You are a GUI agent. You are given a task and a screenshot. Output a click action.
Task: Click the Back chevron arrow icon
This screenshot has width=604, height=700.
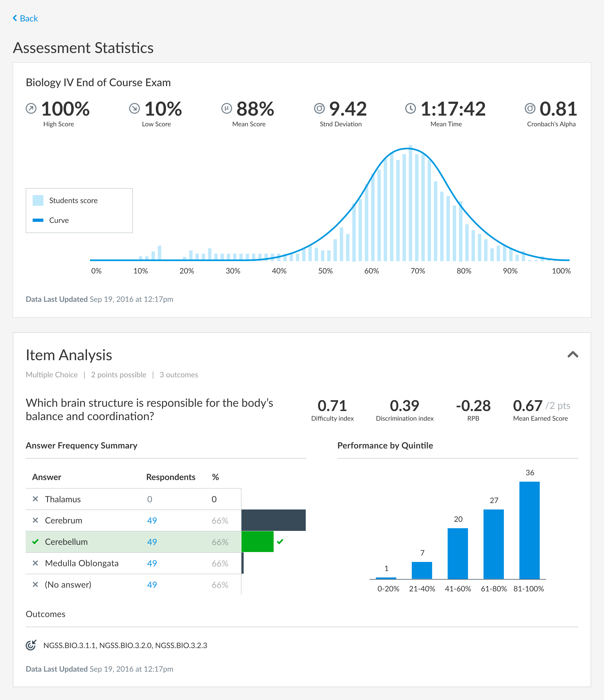point(15,18)
